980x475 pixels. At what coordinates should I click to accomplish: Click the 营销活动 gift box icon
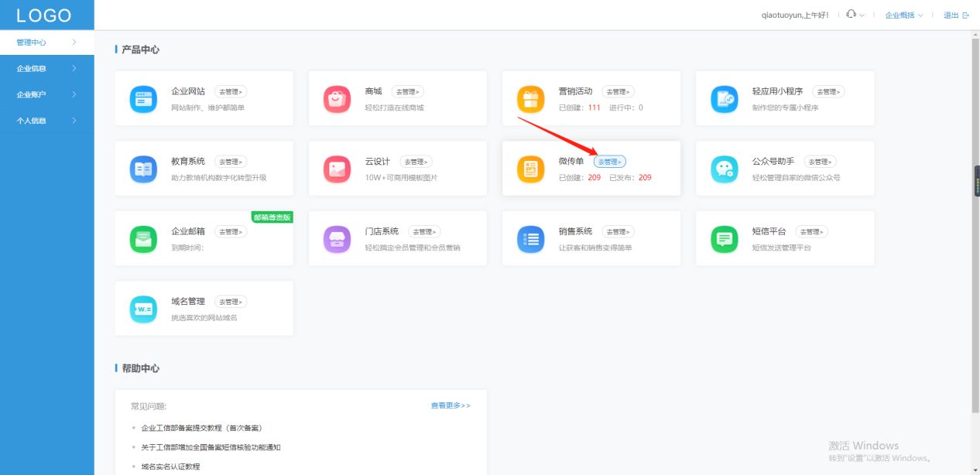point(530,99)
